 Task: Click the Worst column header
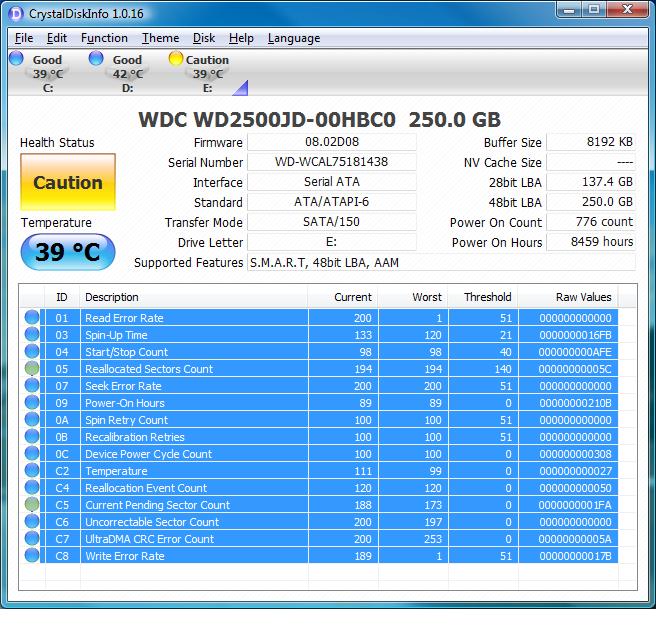[x=413, y=297]
